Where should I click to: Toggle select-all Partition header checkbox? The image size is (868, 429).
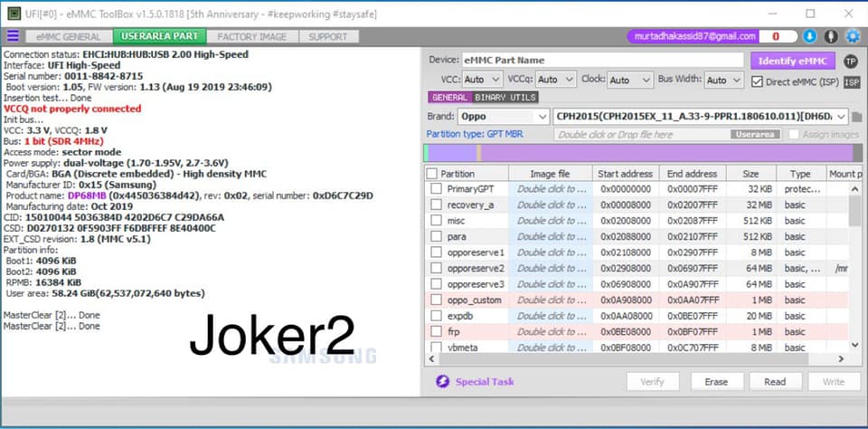click(432, 174)
